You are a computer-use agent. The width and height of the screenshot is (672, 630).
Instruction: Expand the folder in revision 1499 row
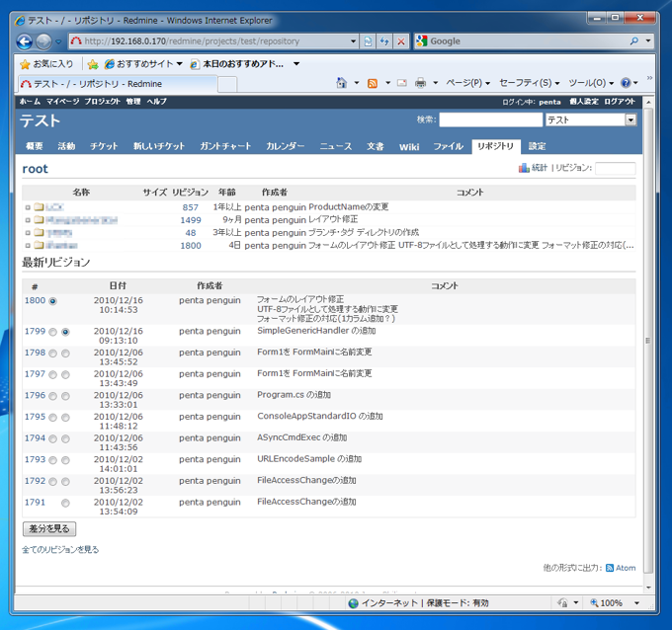click(28, 220)
